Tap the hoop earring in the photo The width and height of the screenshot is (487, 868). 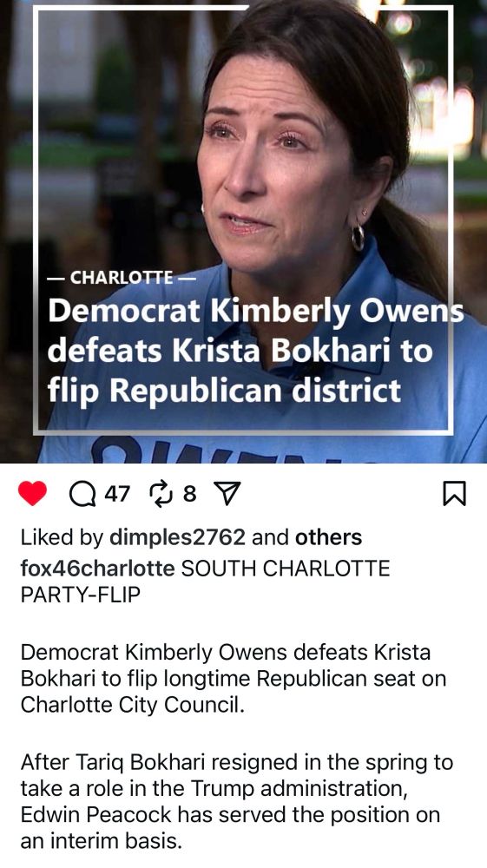(358, 237)
